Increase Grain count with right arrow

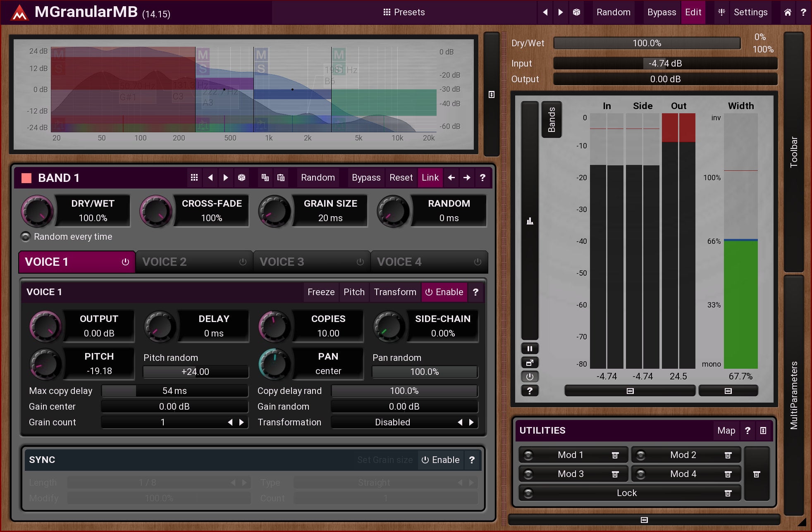(x=242, y=422)
